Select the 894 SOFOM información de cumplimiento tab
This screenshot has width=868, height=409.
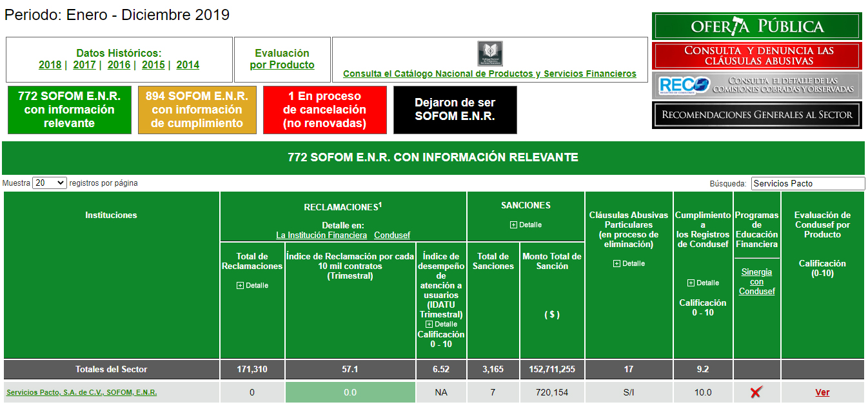(x=197, y=110)
